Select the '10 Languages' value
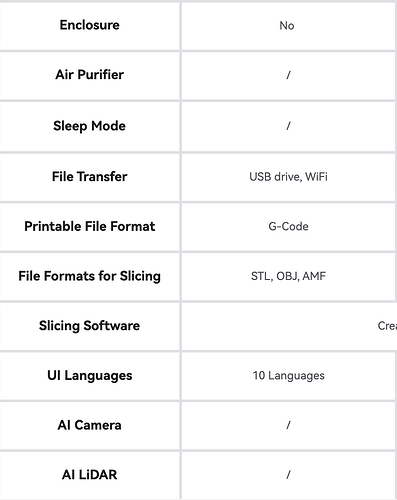Viewport: 397px width, 500px height. (x=288, y=376)
